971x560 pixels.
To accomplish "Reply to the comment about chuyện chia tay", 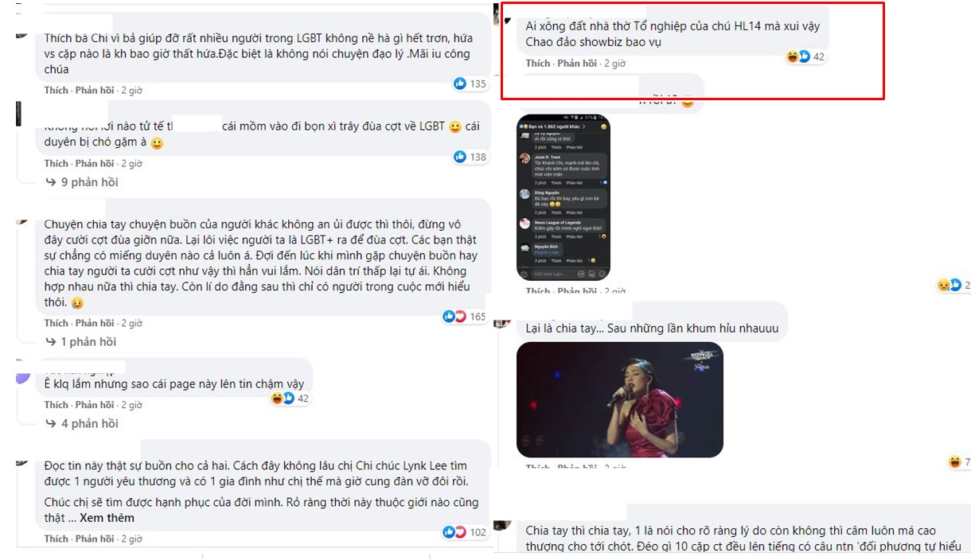I will click(94, 324).
